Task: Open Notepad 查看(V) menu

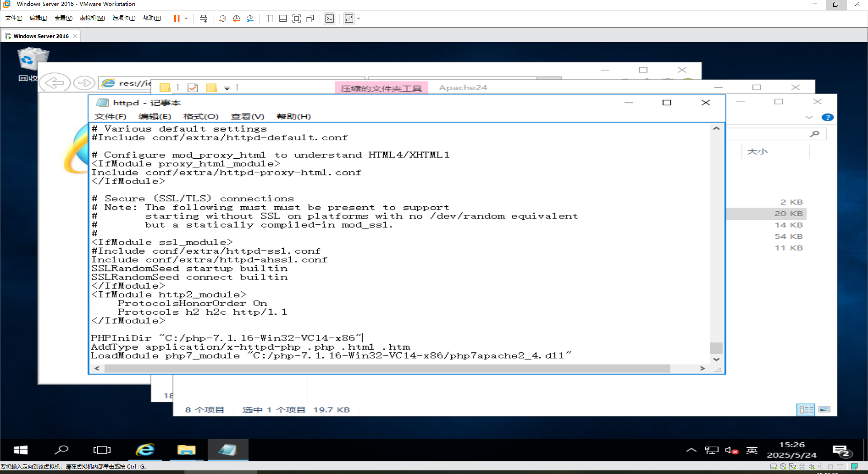Action: 247,117
